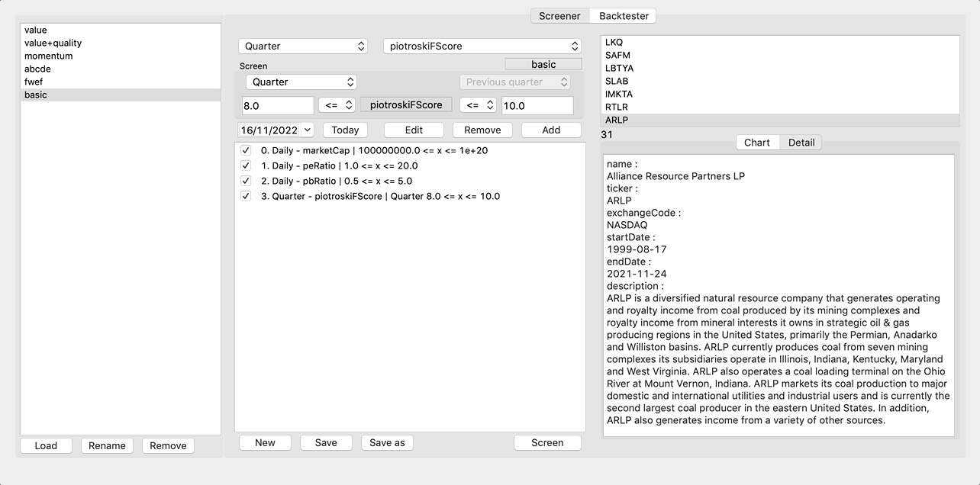This screenshot has height=485, width=980.
Task: Toggle checkbox for peRatio filter
Action: (x=246, y=165)
